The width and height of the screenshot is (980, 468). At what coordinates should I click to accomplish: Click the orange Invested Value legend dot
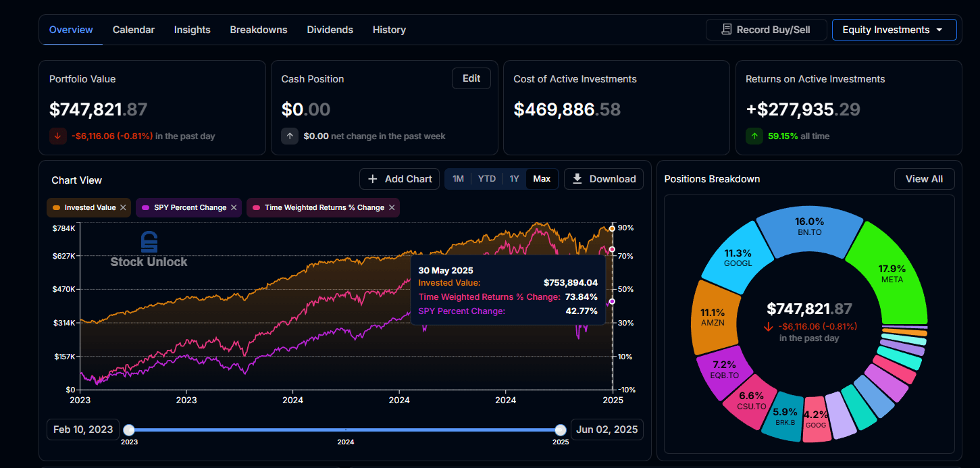click(56, 208)
